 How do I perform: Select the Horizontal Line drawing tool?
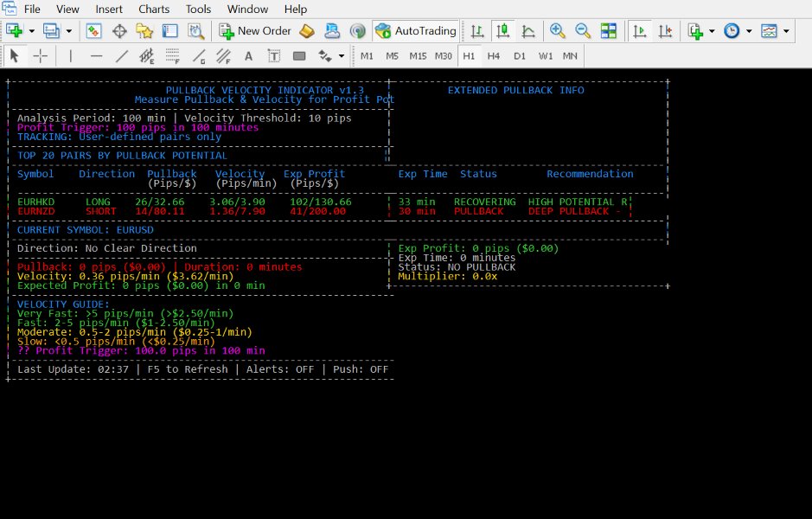(96, 56)
